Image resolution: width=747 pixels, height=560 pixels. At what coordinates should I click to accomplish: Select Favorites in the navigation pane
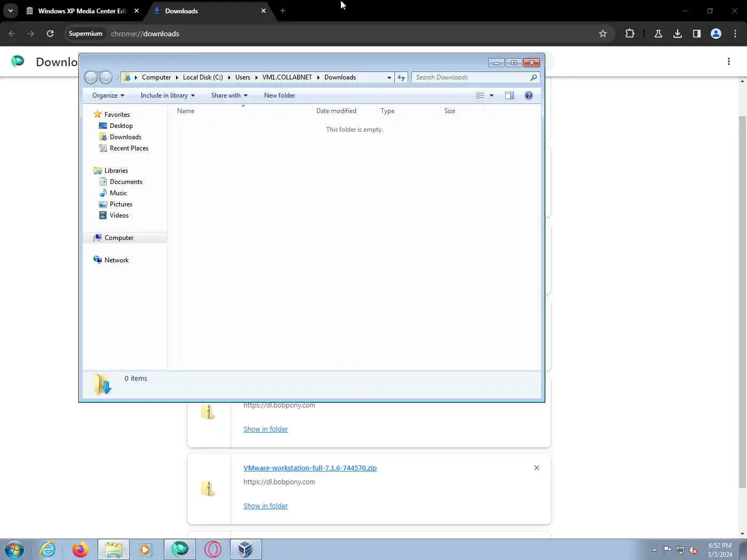pos(117,115)
